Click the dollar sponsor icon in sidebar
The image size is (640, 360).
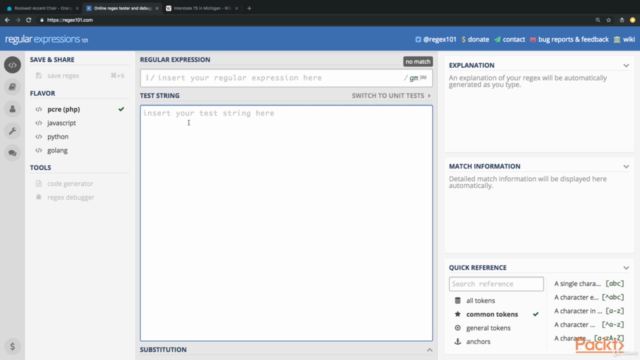pyautogui.click(x=13, y=347)
